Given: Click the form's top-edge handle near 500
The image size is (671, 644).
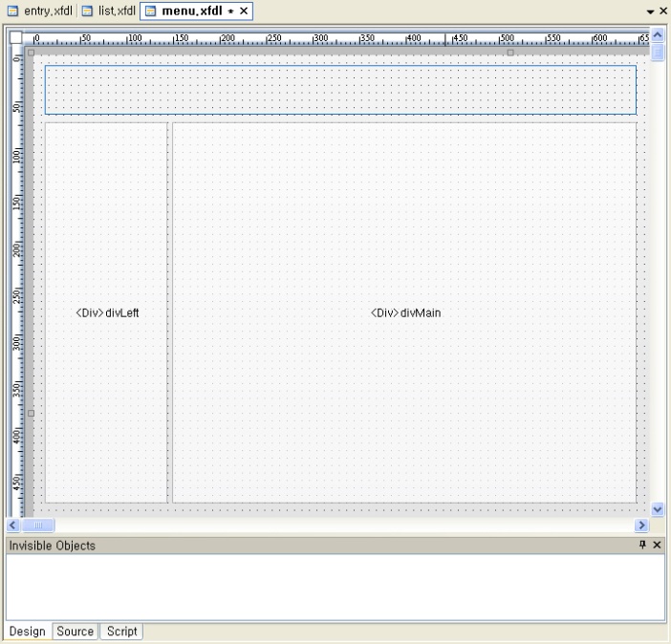Looking at the screenshot, I should click(510, 53).
